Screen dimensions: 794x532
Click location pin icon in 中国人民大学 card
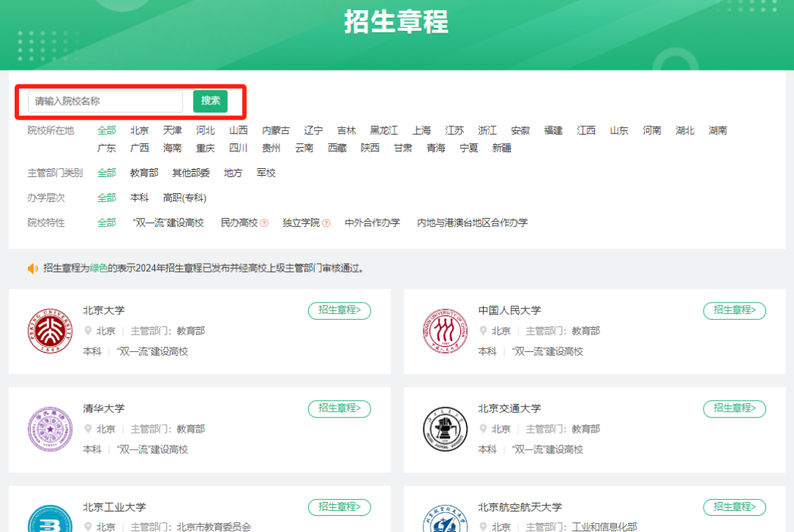482,331
